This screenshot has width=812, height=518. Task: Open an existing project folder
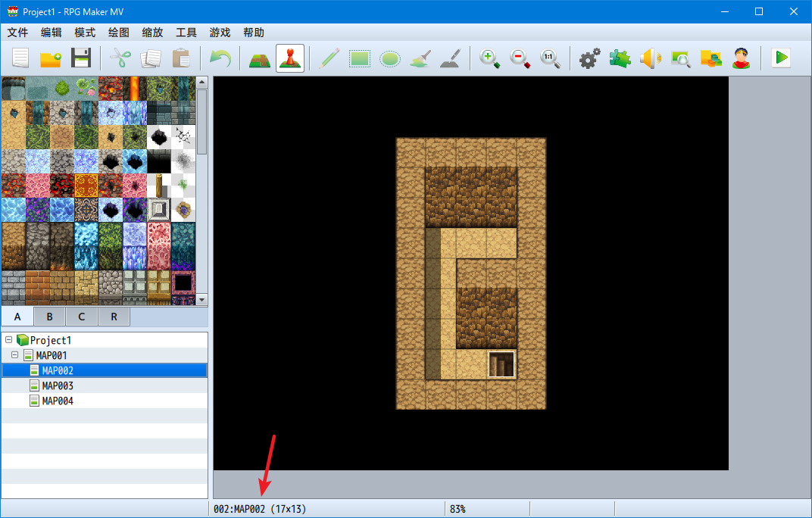51,58
